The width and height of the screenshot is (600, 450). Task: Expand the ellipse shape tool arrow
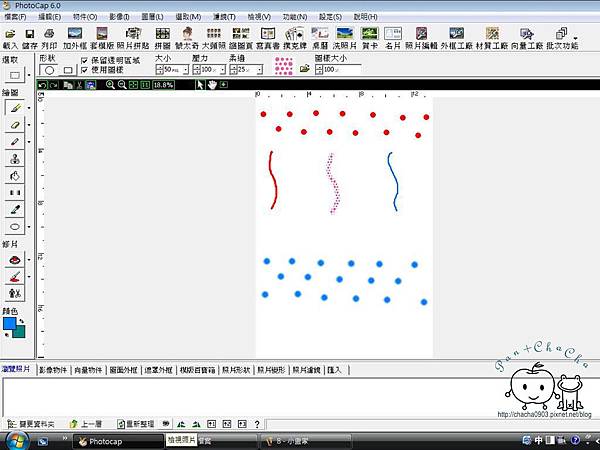pos(29,227)
